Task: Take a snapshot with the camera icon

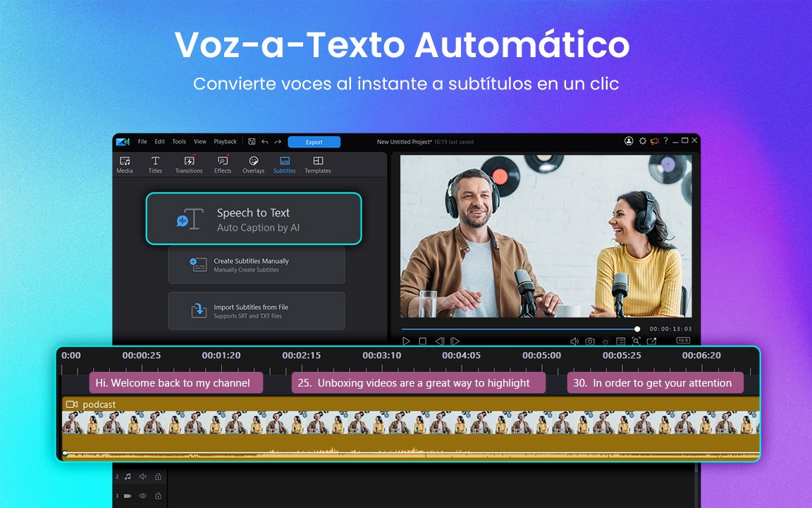Action: pos(590,341)
